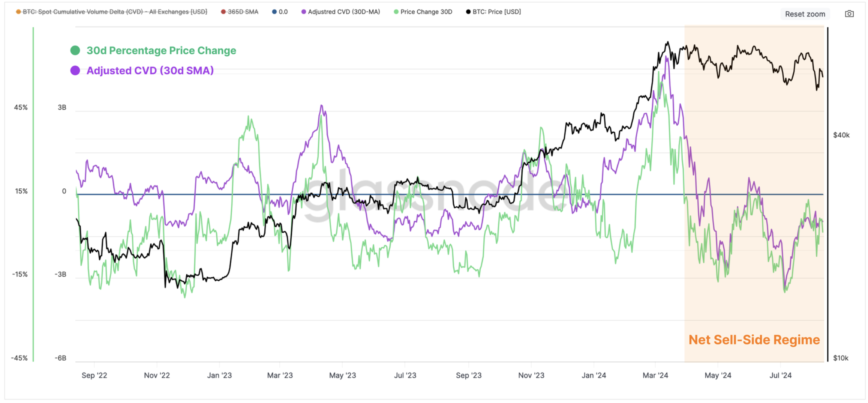Screen dimensions: 868x403
Task: Click the -3B axis value
Action: [x=60, y=274]
